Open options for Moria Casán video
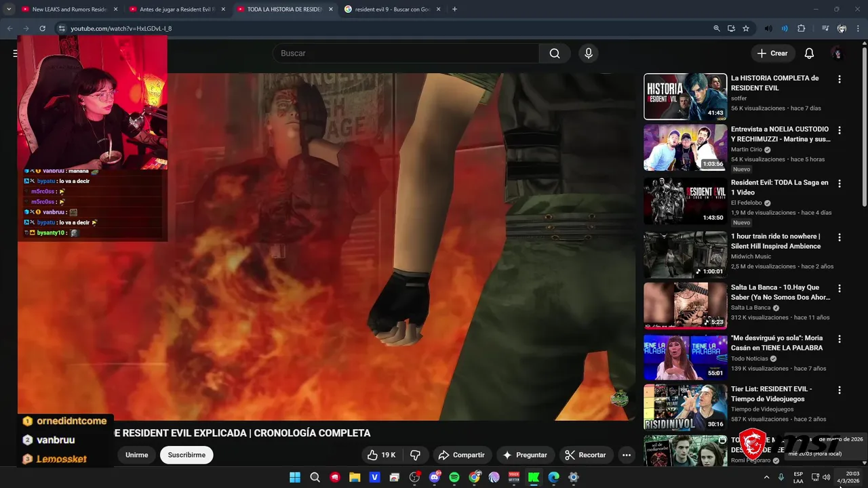Viewport: 868px width, 488px height. pyautogui.click(x=840, y=339)
